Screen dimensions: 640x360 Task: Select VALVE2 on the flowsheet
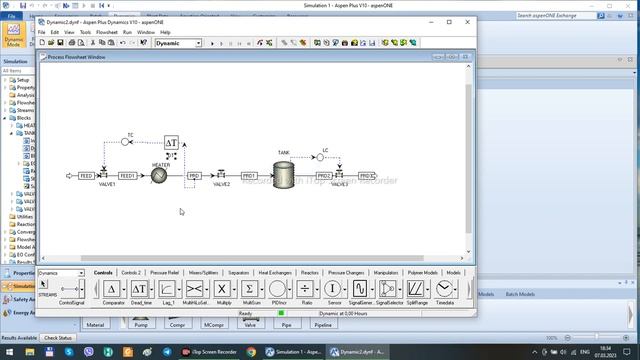221,174
